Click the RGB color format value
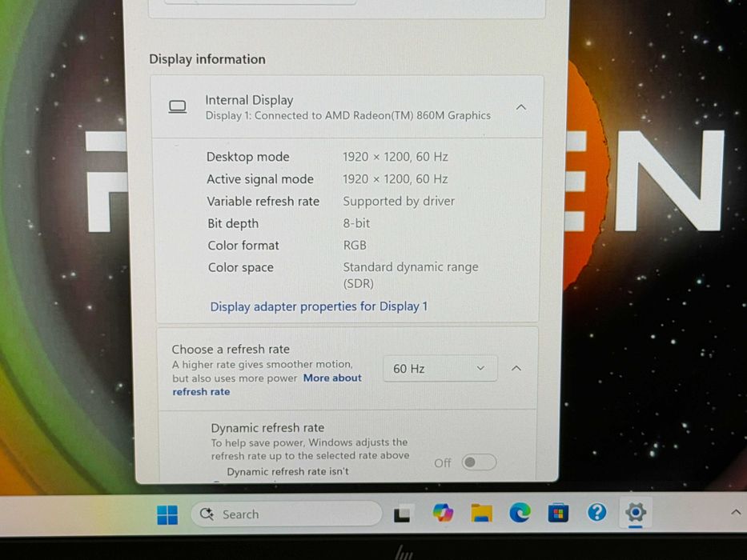 355,246
